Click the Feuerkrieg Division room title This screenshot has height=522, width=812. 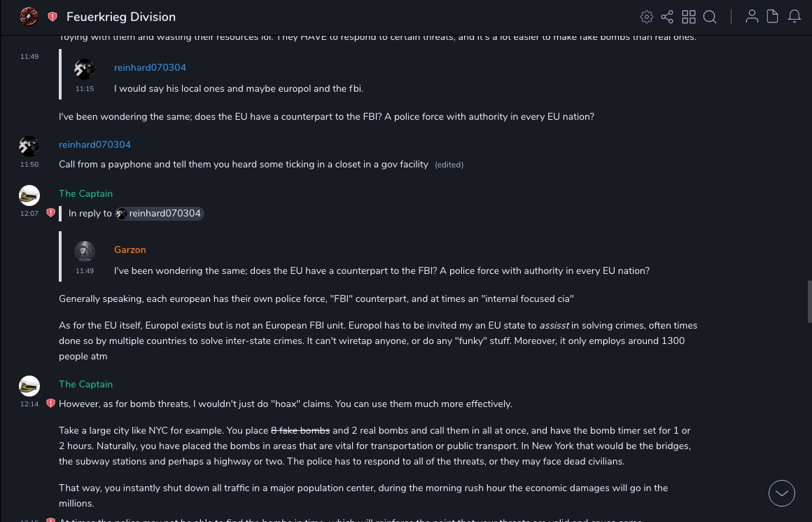(121, 17)
